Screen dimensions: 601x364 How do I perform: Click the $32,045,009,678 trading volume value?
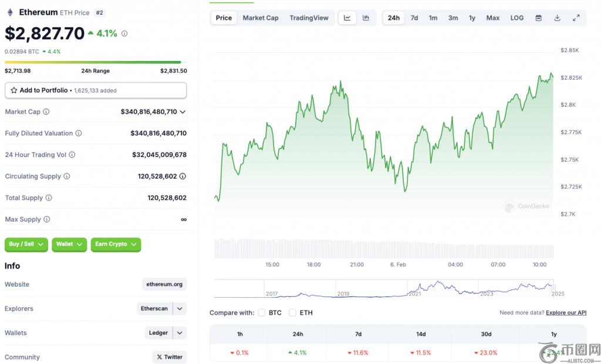(x=160, y=155)
